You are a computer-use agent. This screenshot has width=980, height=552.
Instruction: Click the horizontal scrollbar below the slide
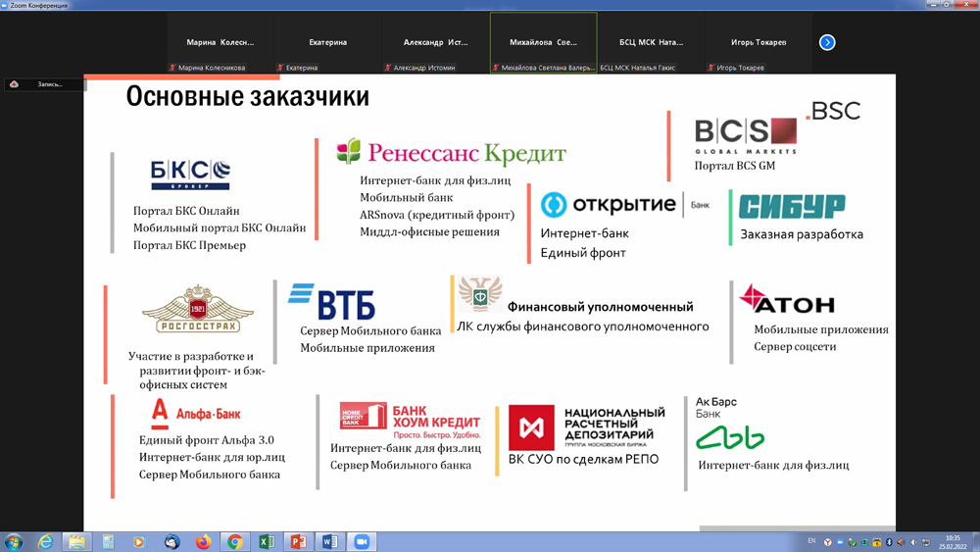(796, 527)
